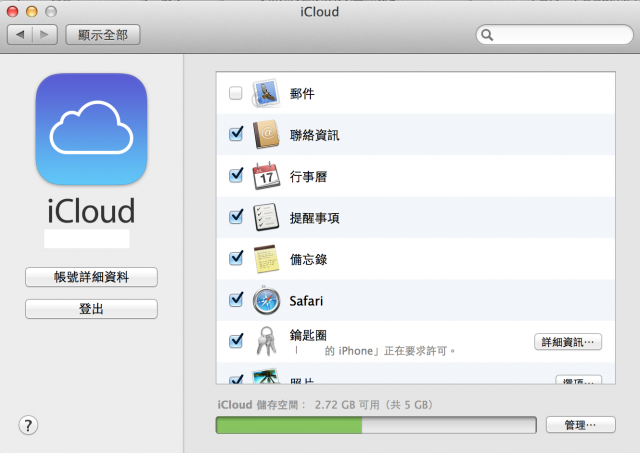Click the iCloud title under the logo
The width and height of the screenshot is (640, 453).
click(91, 211)
